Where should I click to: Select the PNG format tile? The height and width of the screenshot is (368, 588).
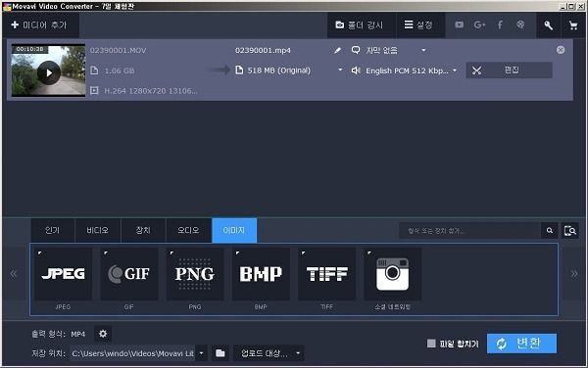click(x=195, y=274)
